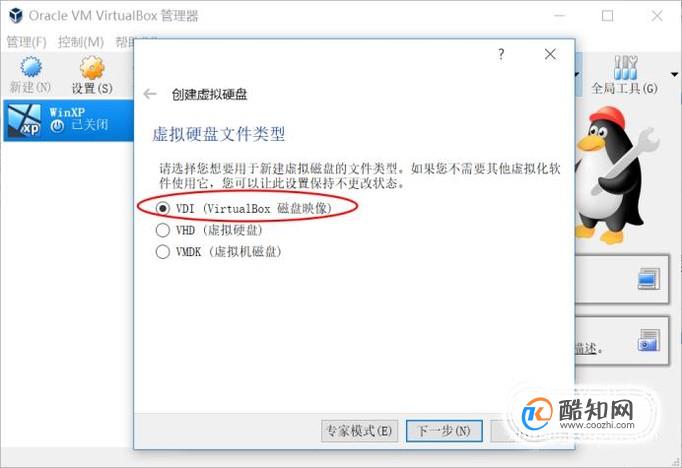Open the 控制(M) menu
This screenshot has height=468, width=682.
click(81, 42)
